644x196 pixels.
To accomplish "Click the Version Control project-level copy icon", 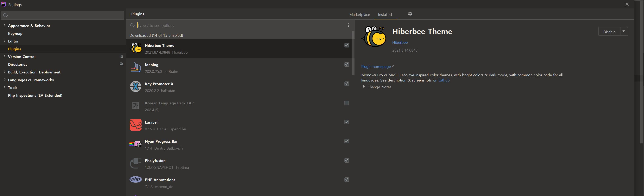I will point(121,57).
